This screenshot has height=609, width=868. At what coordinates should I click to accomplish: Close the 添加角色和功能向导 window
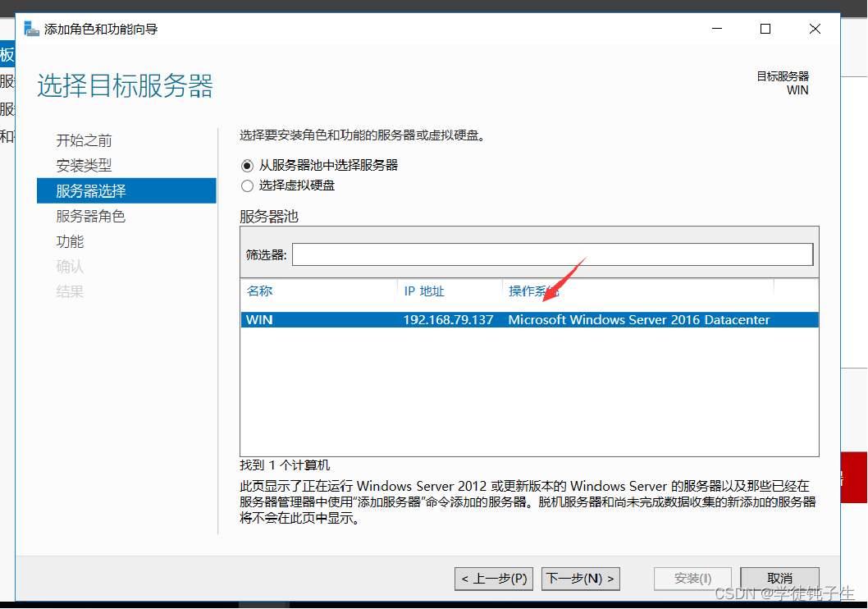click(815, 29)
